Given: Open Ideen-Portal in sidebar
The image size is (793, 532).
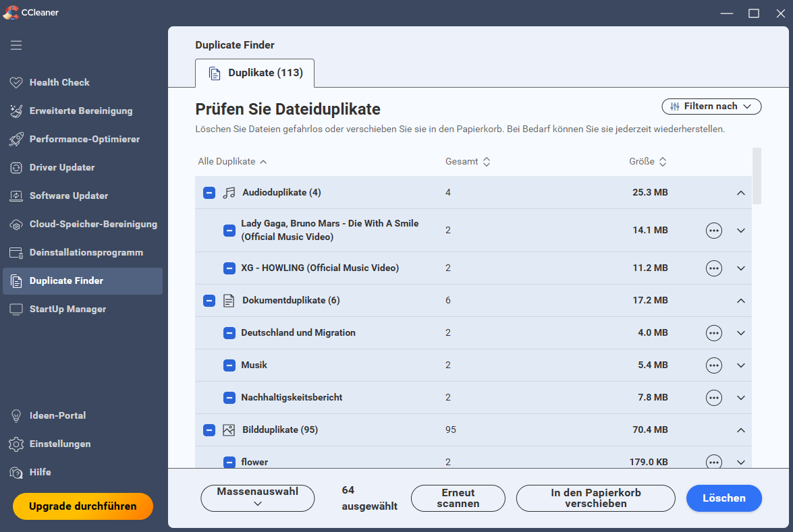Looking at the screenshot, I should [57, 415].
